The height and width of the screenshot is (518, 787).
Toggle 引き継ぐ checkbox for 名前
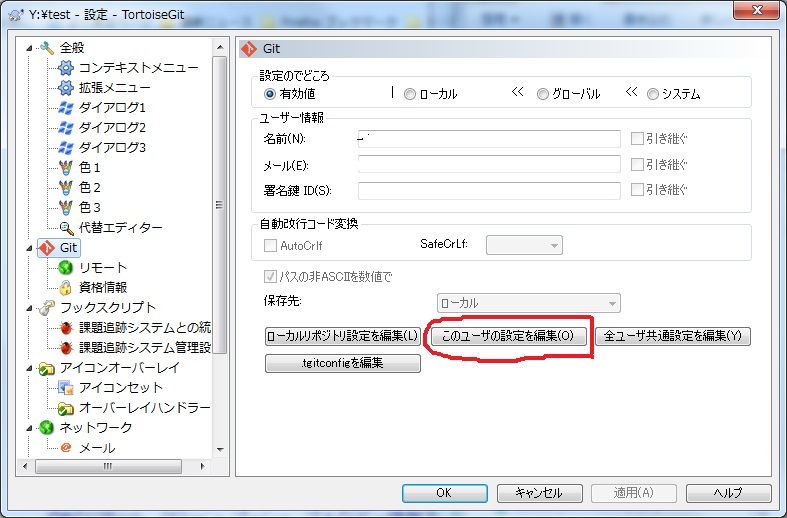coord(637,139)
